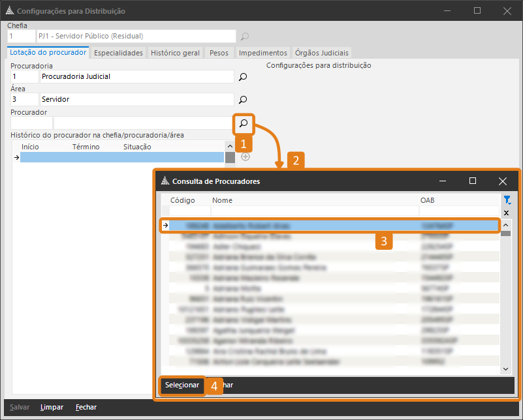This screenshot has width=523, height=420.
Task: Clear the filter with the X icon
Action: [507, 213]
